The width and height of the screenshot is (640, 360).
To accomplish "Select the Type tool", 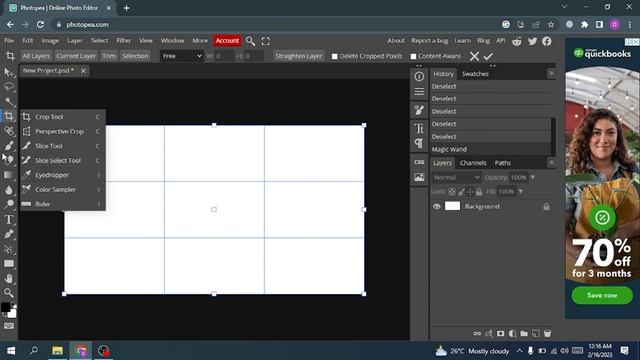I will [x=9, y=220].
